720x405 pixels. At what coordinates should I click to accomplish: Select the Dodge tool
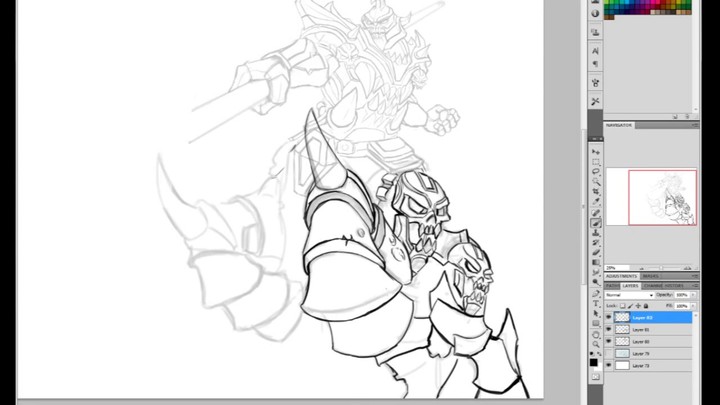click(x=596, y=282)
